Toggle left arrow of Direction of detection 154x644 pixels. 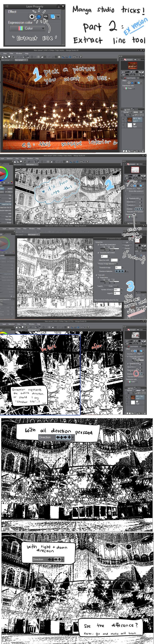click(117, 271)
